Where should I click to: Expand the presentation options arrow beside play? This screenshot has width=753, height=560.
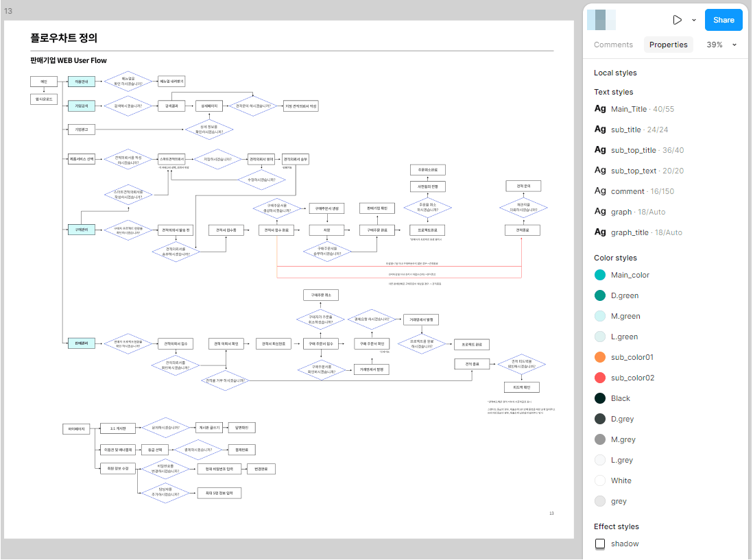[694, 21]
